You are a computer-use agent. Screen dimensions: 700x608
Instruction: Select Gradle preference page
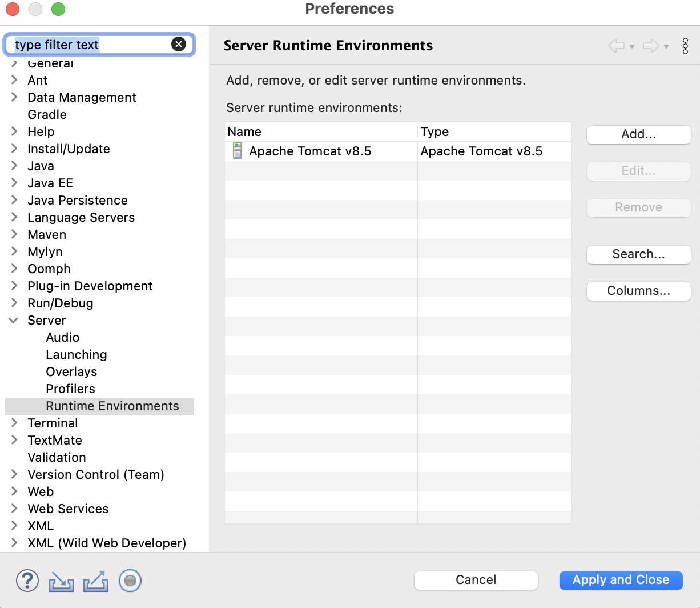[x=47, y=114]
